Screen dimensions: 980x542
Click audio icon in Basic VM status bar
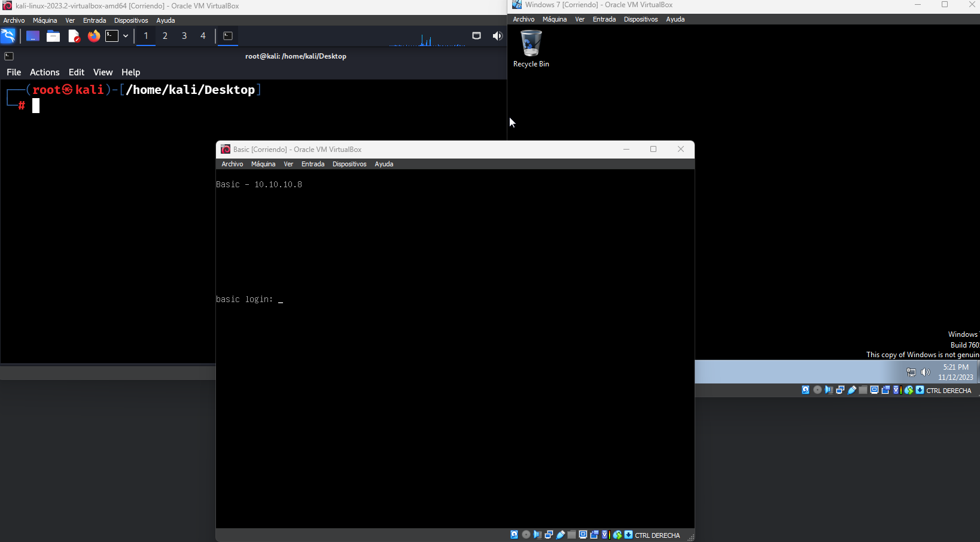click(x=537, y=535)
